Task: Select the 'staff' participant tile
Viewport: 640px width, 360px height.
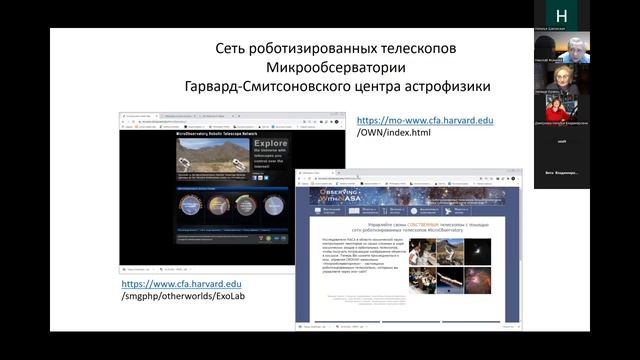Action: tap(562, 142)
